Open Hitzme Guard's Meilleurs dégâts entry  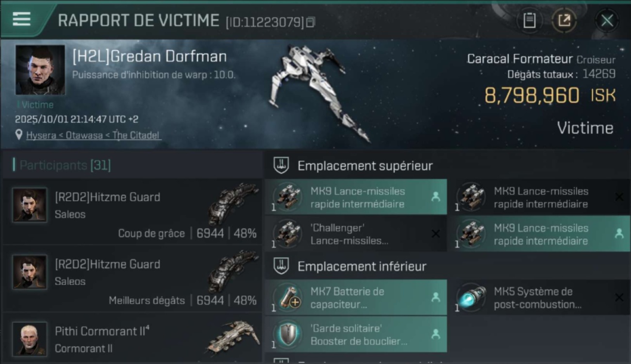pyautogui.click(x=133, y=279)
